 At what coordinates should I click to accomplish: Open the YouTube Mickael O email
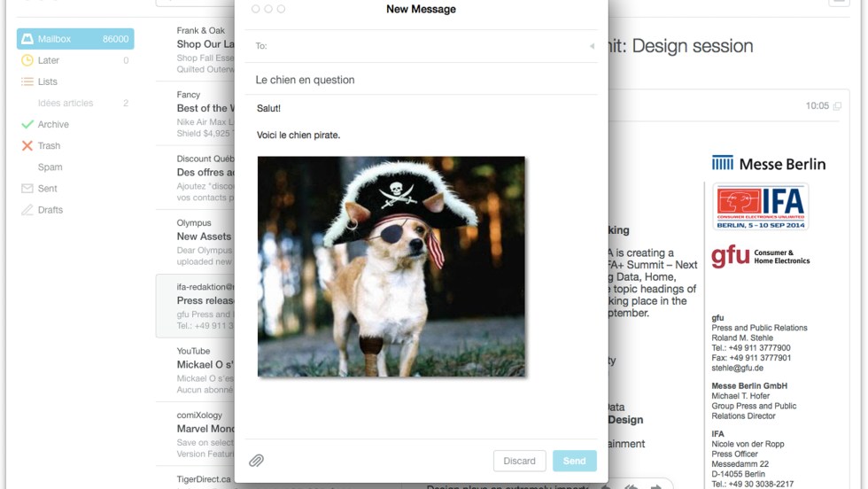[204, 364]
